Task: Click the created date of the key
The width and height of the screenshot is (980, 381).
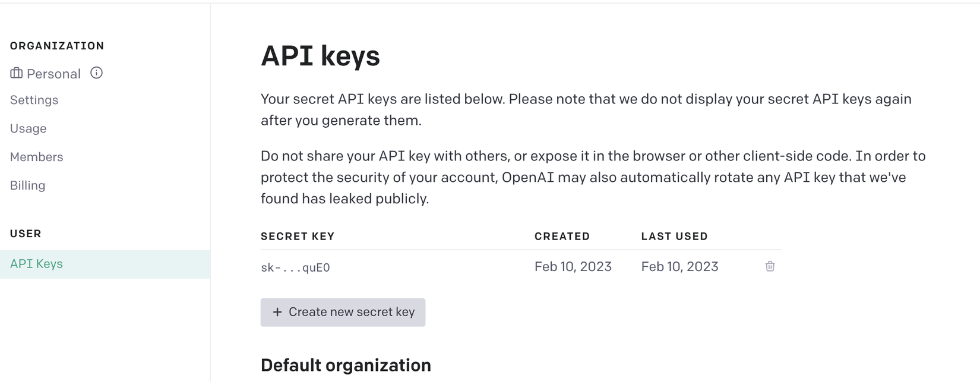Action: pos(573,267)
